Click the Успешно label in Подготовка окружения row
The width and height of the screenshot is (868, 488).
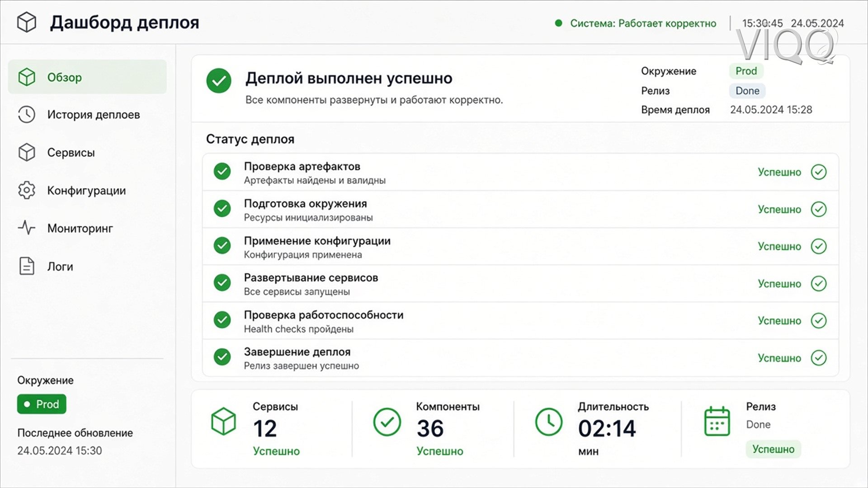tap(779, 209)
